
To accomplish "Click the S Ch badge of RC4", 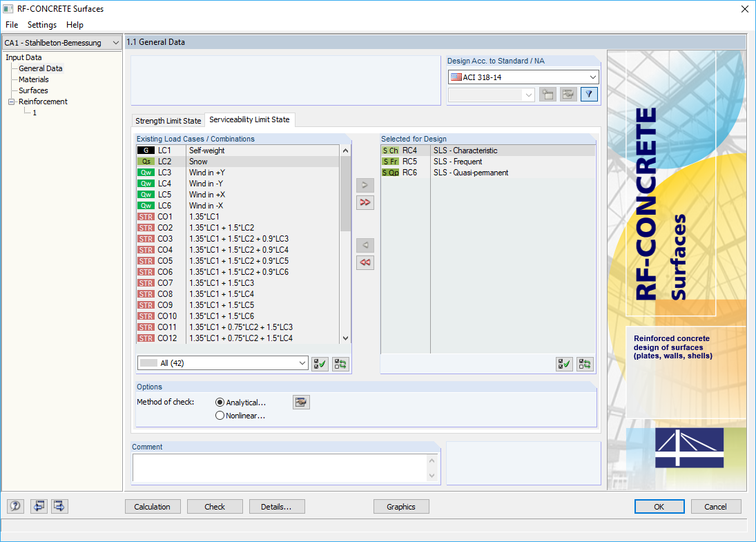I will click(x=391, y=151).
